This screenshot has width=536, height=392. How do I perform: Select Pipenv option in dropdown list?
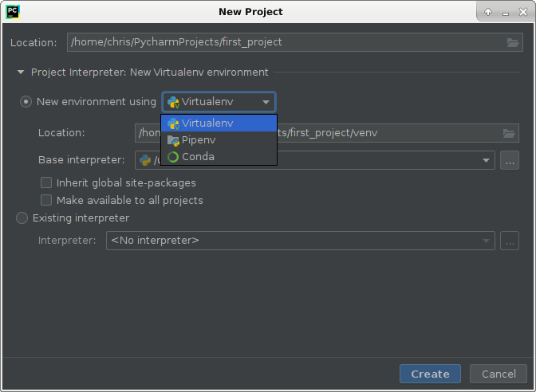[219, 140]
